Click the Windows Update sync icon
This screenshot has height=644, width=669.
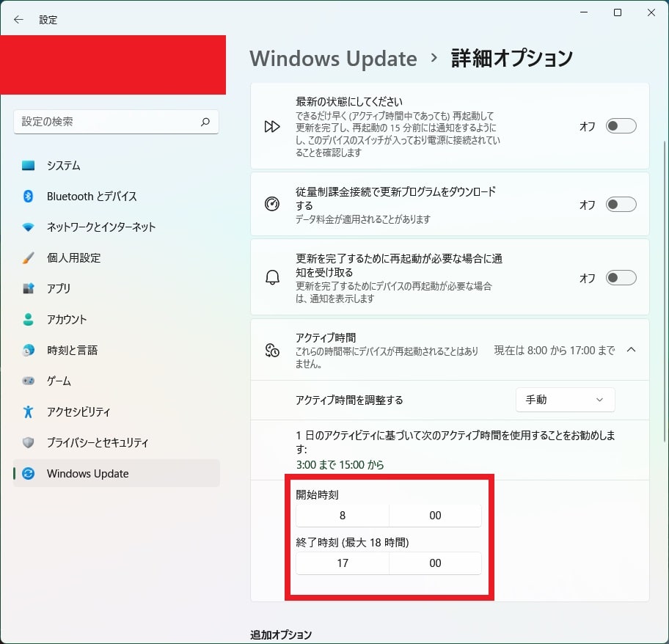click(x=28, y=473)
